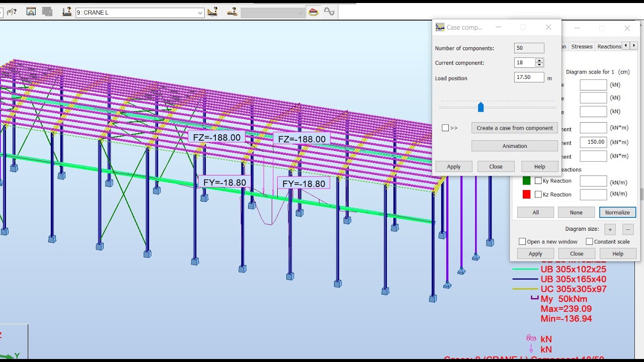Start the Animation button
Image resolution: width=644 pixels, height=362 pixels.
[515, 146]
